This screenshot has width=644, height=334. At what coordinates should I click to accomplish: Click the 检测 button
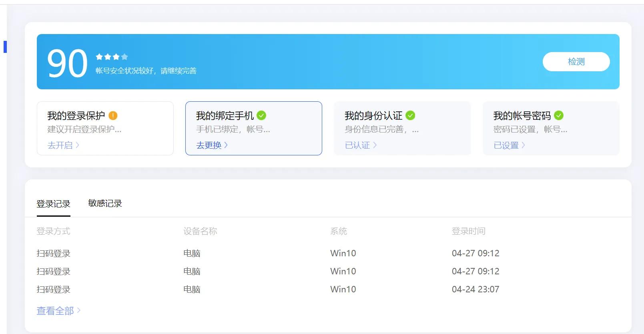[x=576, y=62]
